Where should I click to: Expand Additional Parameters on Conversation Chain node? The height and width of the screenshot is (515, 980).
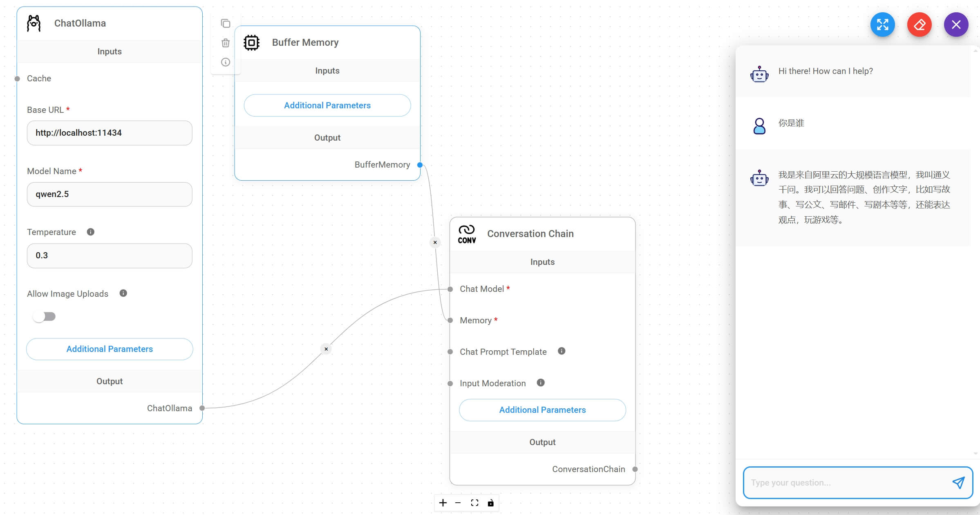[542, 410]
